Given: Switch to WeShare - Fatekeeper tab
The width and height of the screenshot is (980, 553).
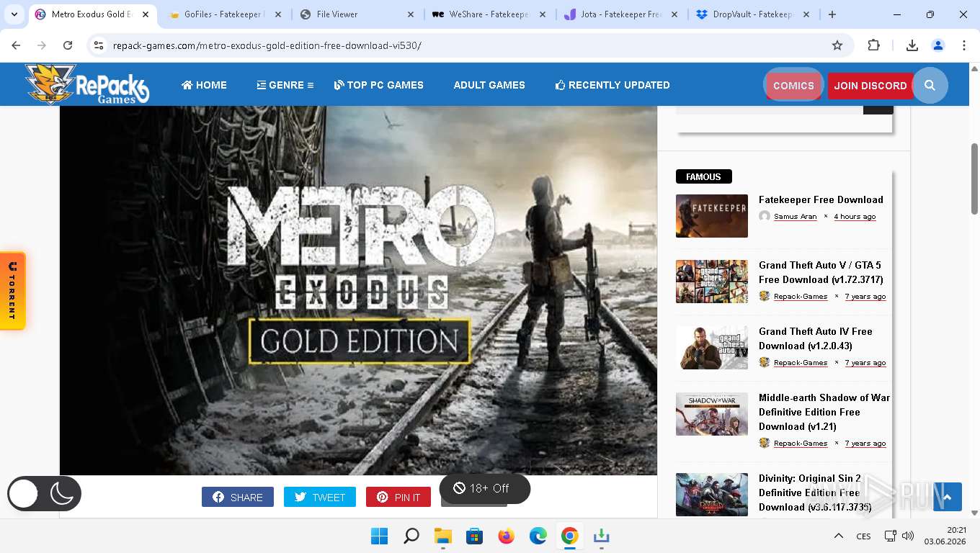Looking at the screenshot, I should (x=489, y=14).
